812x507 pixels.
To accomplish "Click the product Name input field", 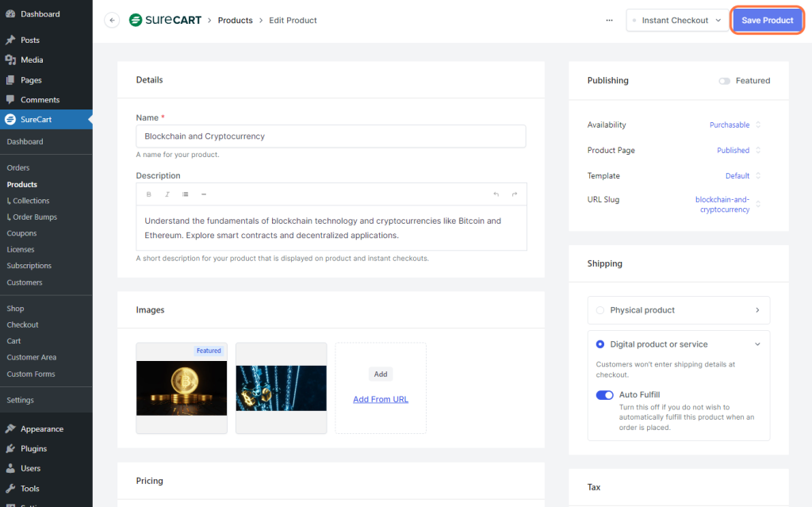I will (331, 136).
